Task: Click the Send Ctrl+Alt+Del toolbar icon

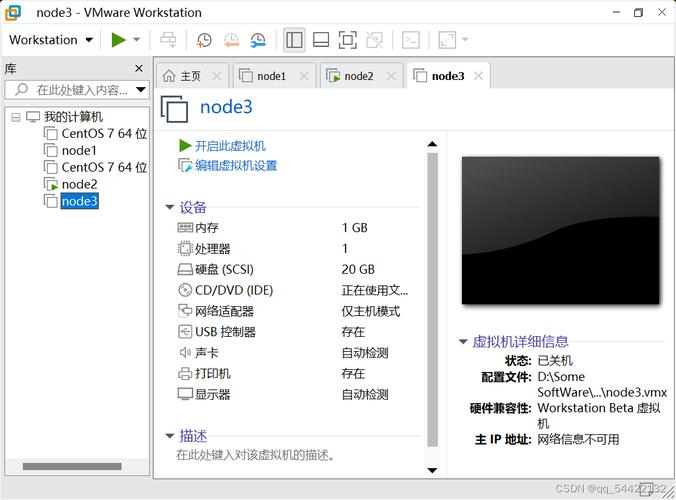Action: click(x=168, y=40)
